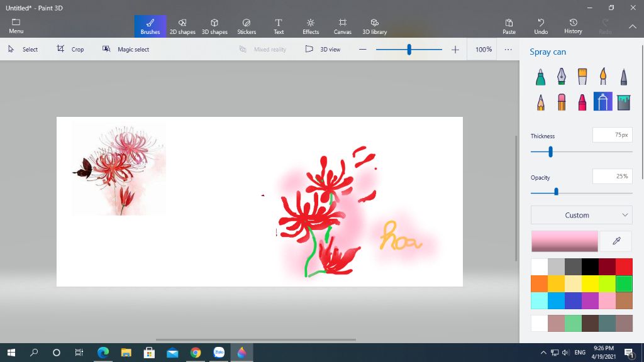Open the Canvas tab
This screenshot has width=644, height=362.
pos(343,26)
